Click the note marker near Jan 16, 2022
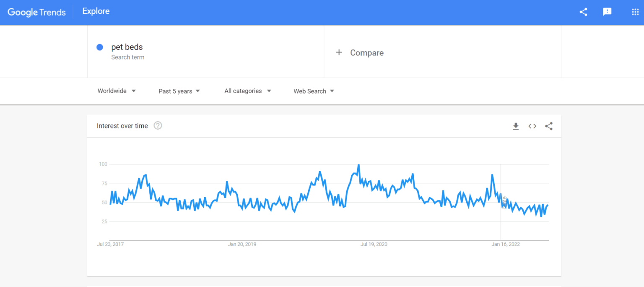644x287 pixels. (x=504, y=202)
